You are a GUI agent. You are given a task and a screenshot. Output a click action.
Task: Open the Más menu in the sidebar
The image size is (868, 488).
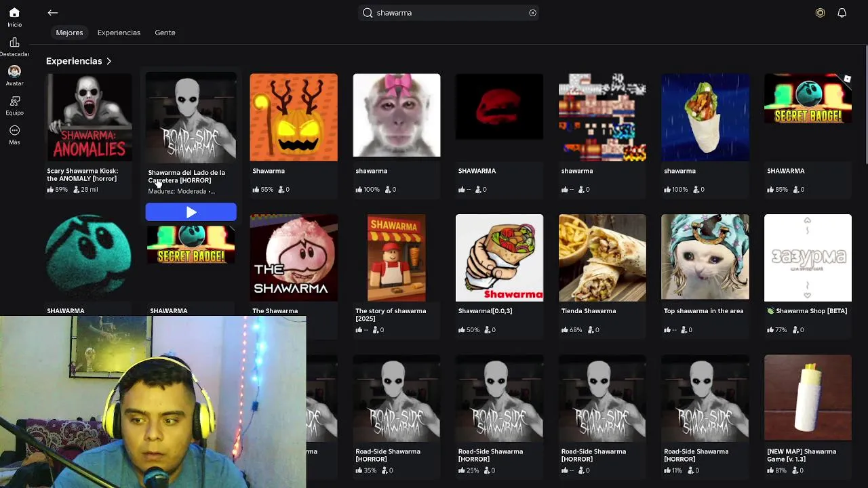(x=14, y=135)
